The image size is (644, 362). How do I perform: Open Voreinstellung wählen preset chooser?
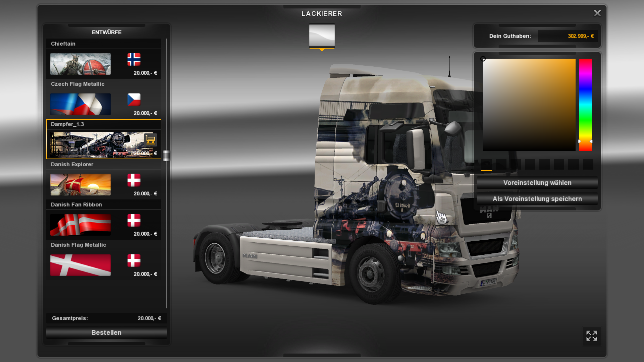point(537,183)
